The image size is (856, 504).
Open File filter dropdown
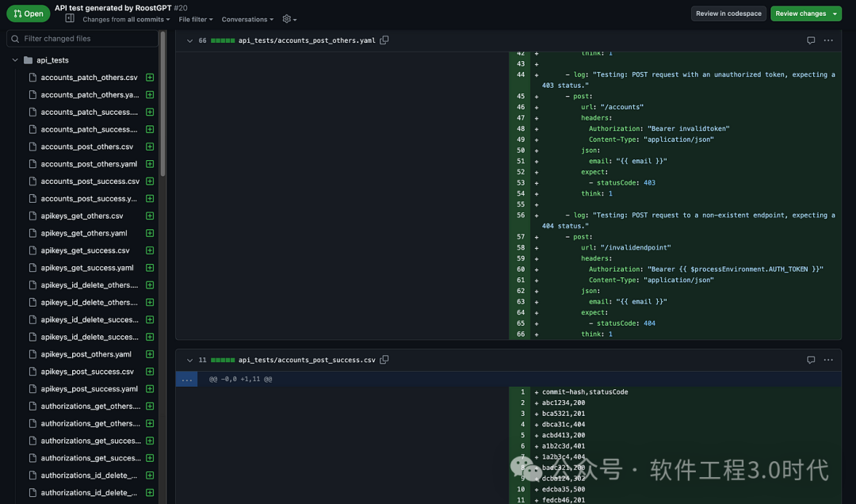[196, 19]
